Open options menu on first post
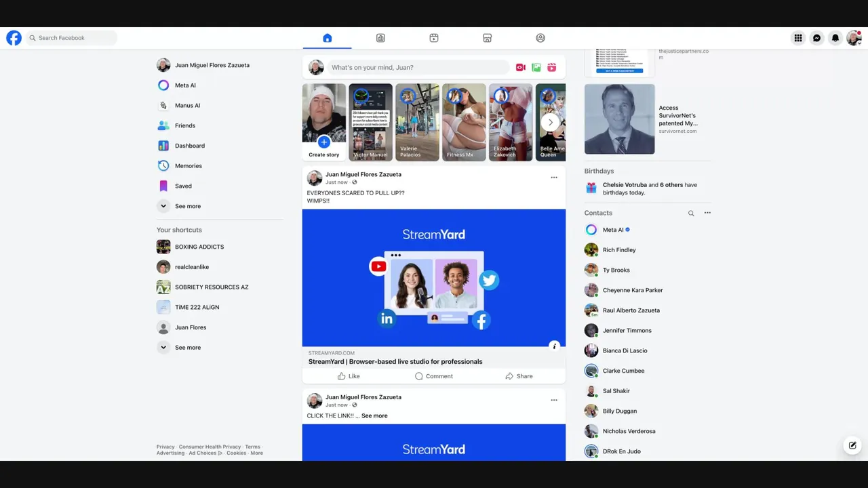Viewport: 868px width, 488px height. [554, 178]
